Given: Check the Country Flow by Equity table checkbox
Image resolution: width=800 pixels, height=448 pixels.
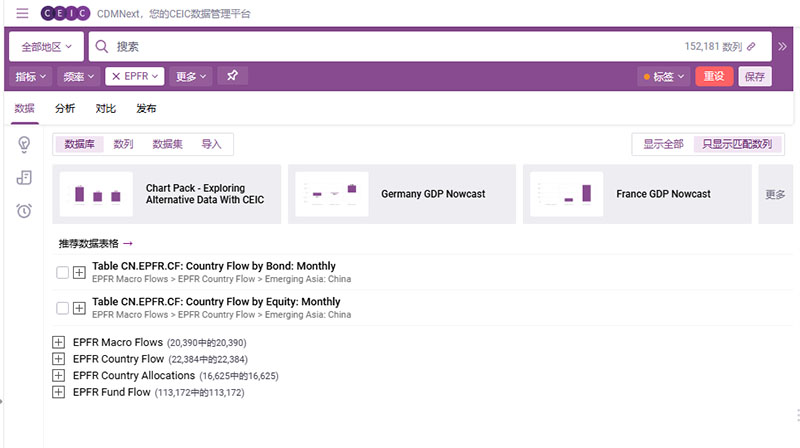Looking at the screenshot, I should point(63,308).
